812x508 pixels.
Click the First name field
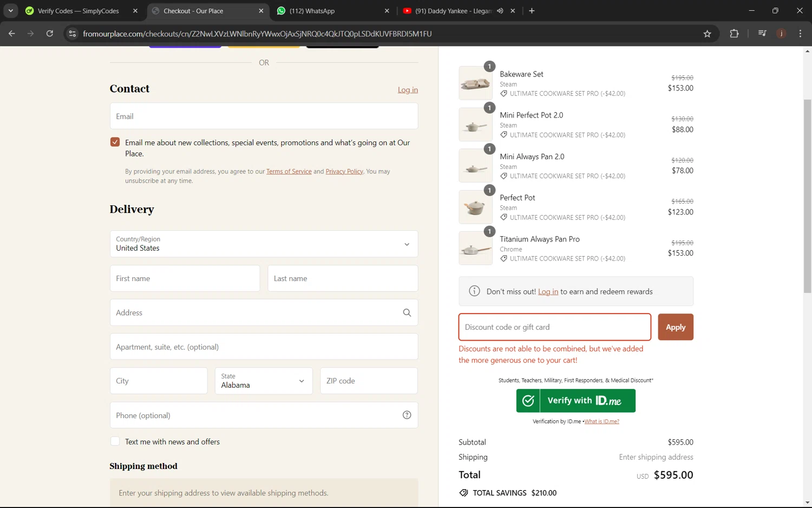tap(185, 278)
